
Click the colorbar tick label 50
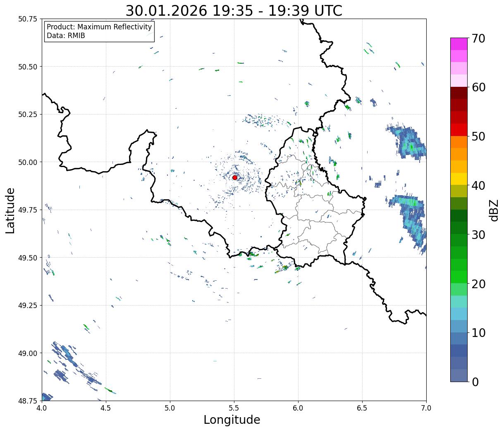(478, 136)
